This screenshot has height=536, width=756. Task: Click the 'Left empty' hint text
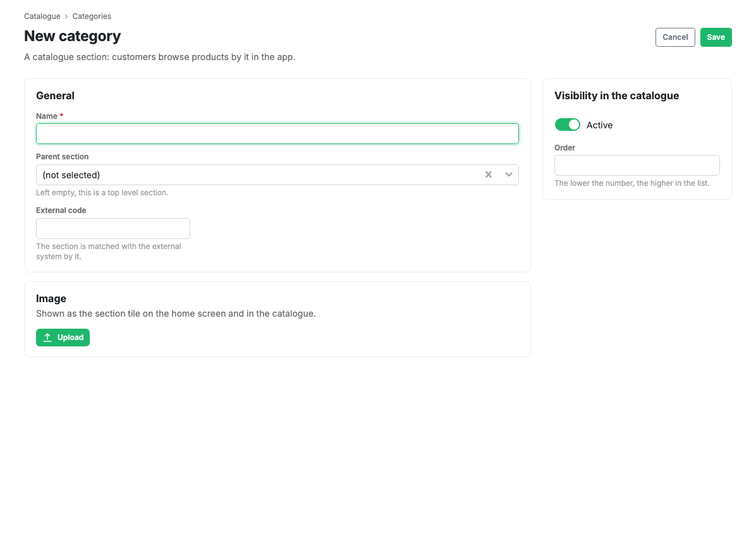[102, 193]
